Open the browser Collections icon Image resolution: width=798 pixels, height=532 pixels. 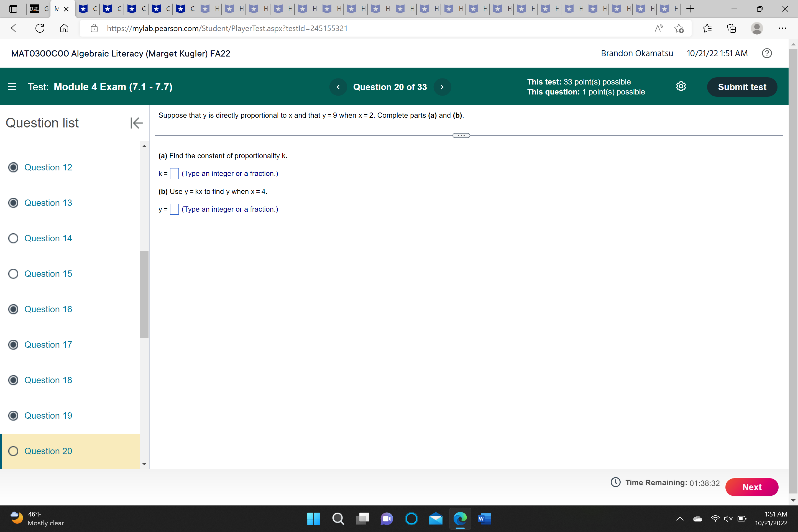point(731,28)
